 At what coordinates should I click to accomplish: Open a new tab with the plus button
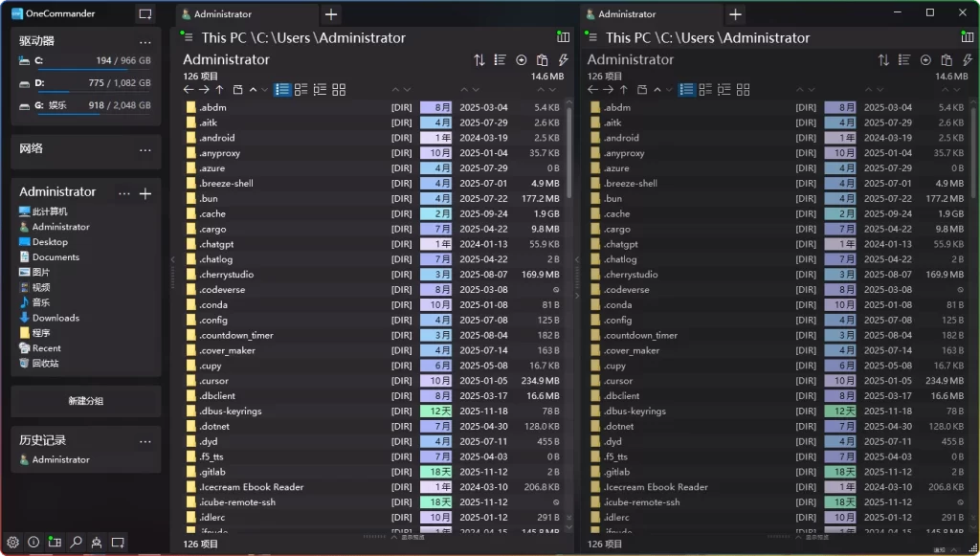click(330, 14)
